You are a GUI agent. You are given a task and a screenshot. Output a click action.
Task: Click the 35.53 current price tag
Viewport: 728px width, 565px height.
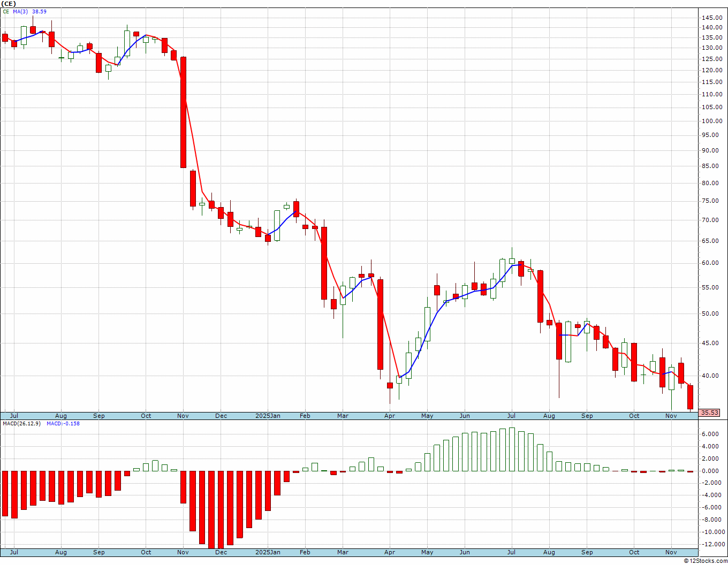pos(710,413)
